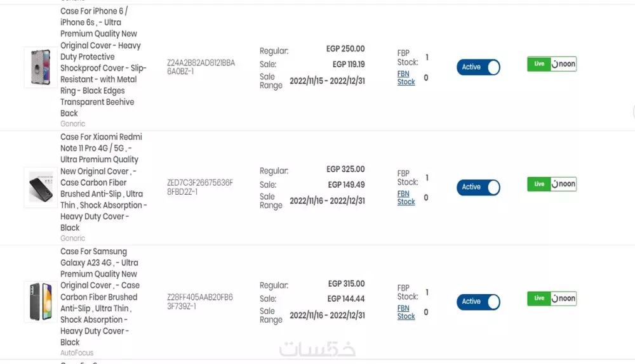The height and width of the screenshot is (364, 635).
Task: Click sale price EGP 149.49
Action: (x=346, y=185)
